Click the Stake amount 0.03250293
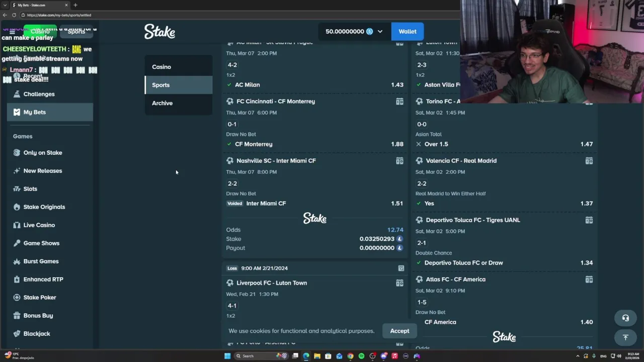 377,239
